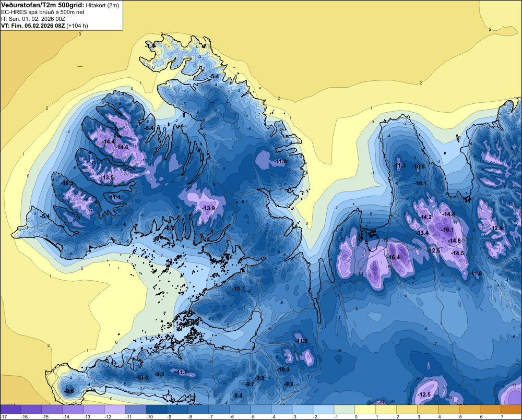This screenshot has height=420, width=522.
Task: Select the legend swatch between -4 and -3
Action: coord(282,410)
